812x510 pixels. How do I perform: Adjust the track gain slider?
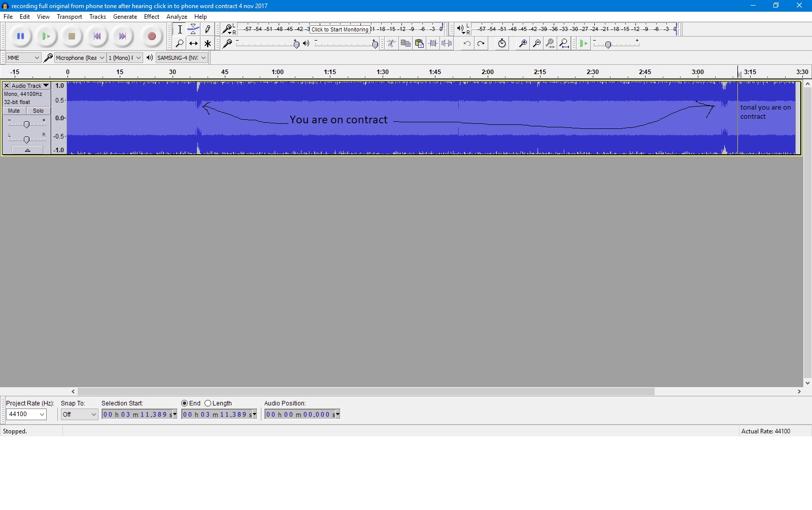coord(26,124)
